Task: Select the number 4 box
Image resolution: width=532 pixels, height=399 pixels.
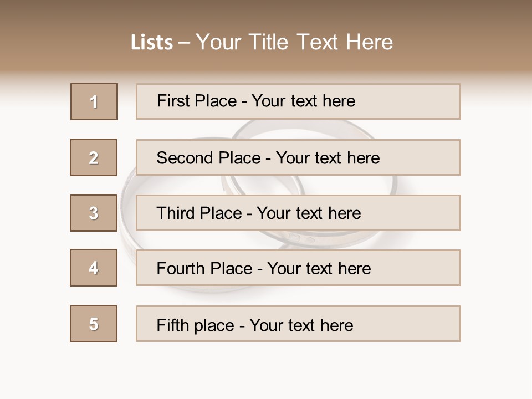Action: [x=94, y=268]
